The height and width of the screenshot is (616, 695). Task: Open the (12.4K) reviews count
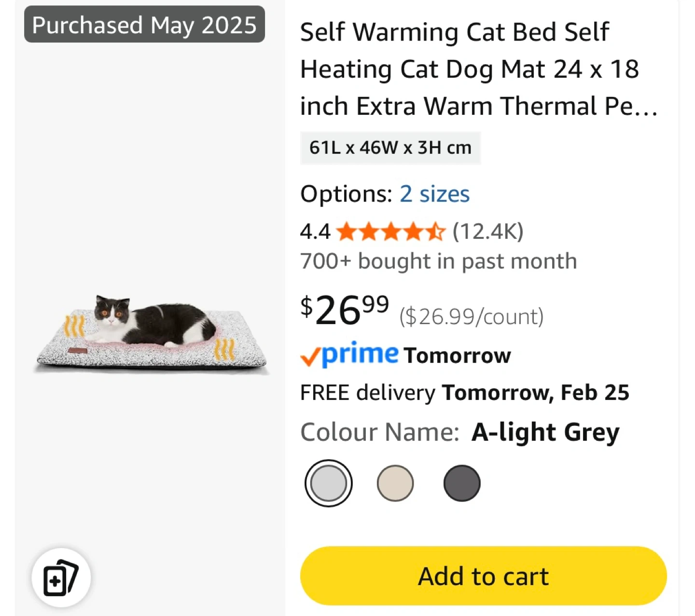coord(488,232)
